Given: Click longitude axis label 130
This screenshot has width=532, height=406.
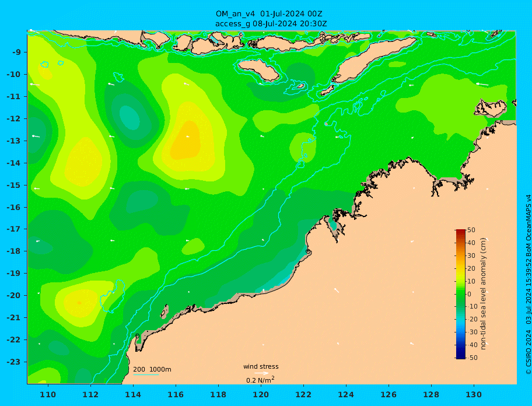Looking at the screenshot, I should (x=474, y=394).
